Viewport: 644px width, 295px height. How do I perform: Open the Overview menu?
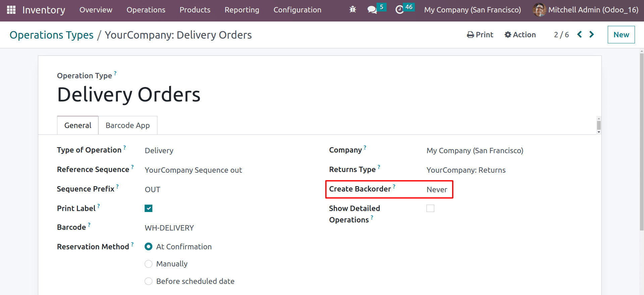click(x=96, y=10)
